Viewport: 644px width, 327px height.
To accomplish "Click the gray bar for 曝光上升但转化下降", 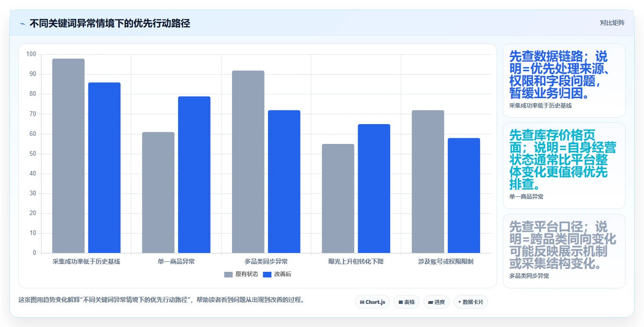I will (338, 198).
